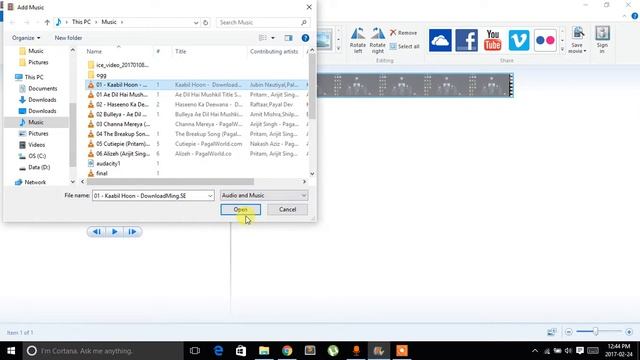The width and height of the screenshot is (640, 360).
Task: Toggle the preview pane
Action: 288,38
